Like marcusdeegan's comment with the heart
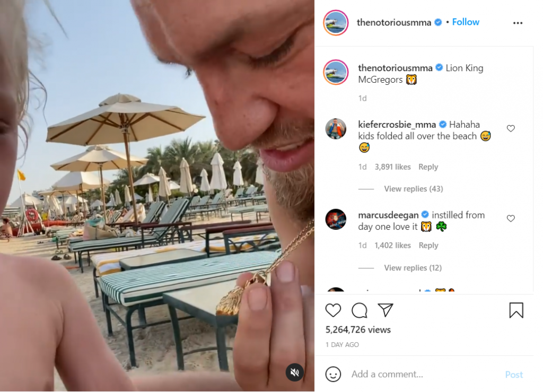 pyautogui.click(x=511, y=218)
